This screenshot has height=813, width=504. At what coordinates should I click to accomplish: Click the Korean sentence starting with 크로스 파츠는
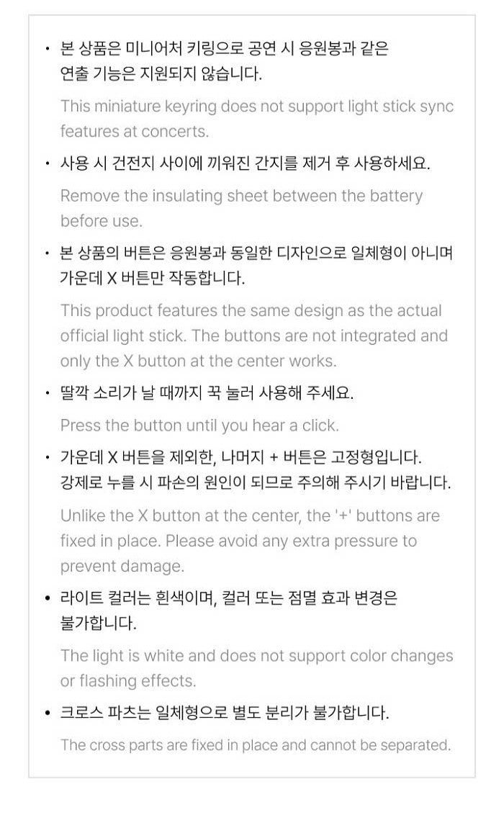[x=225, y=714]
